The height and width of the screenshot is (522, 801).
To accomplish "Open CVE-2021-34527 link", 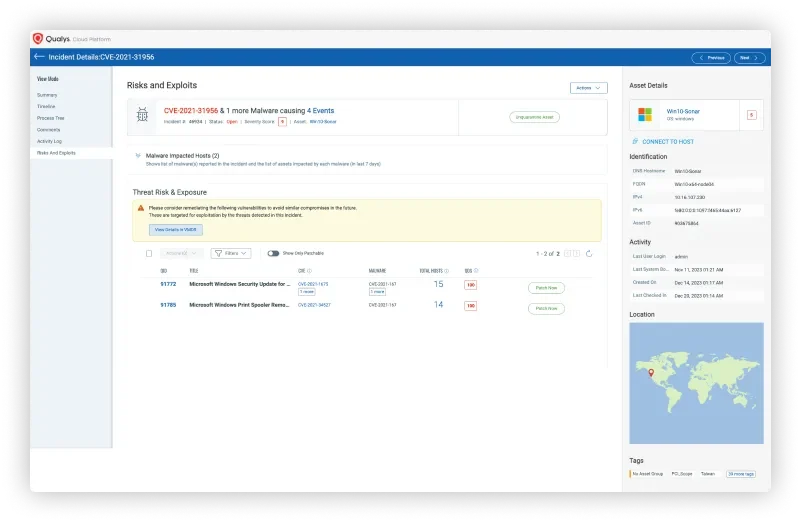I will [x=314, y=305].
